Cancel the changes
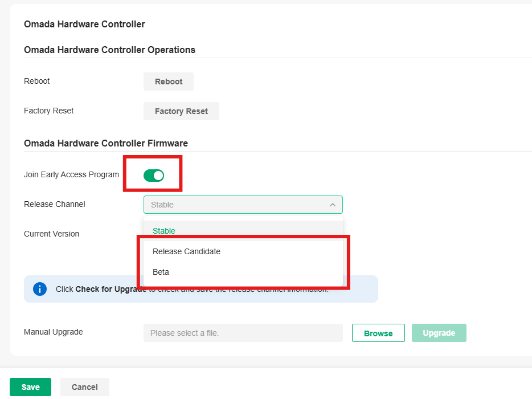 (85, 387)
